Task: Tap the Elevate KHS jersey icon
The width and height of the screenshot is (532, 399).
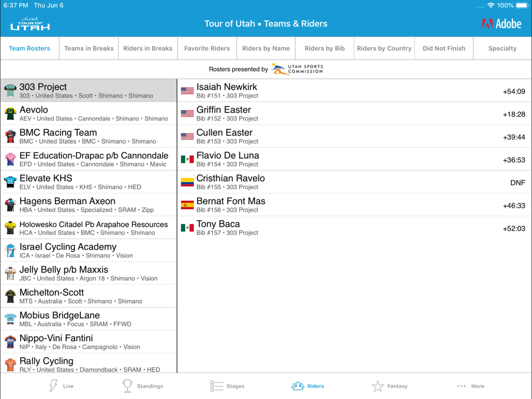Action: point(10,182)
